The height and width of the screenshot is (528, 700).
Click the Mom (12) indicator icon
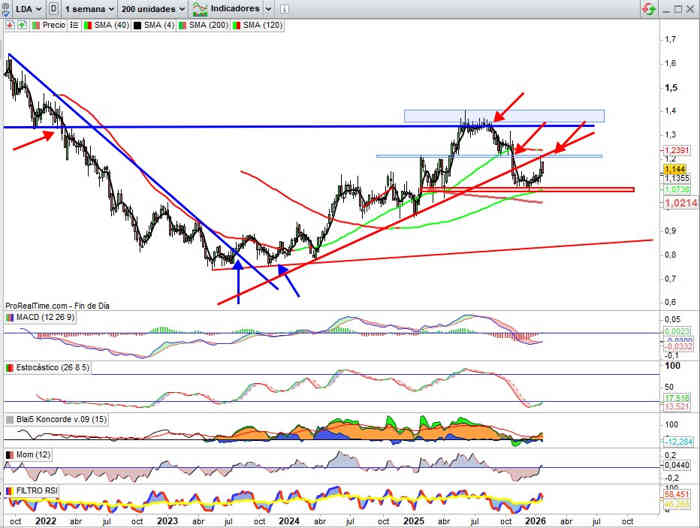coord(10,455)
